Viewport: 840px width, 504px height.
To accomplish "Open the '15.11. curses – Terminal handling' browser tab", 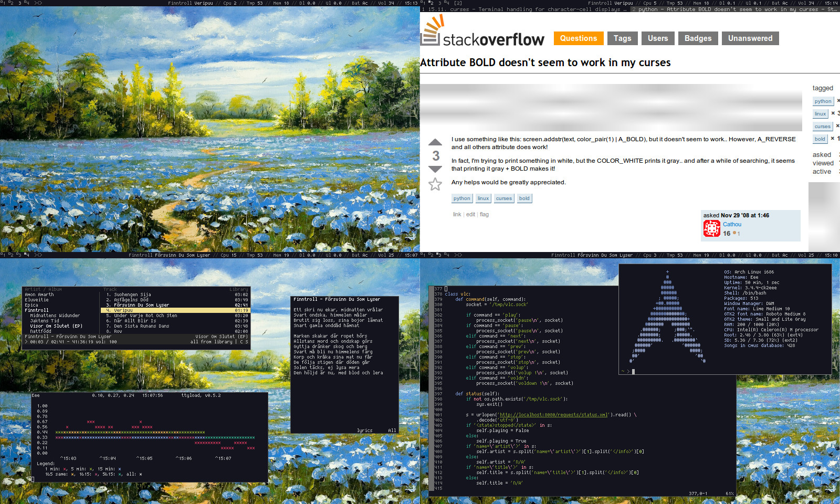I will (524, 9).
